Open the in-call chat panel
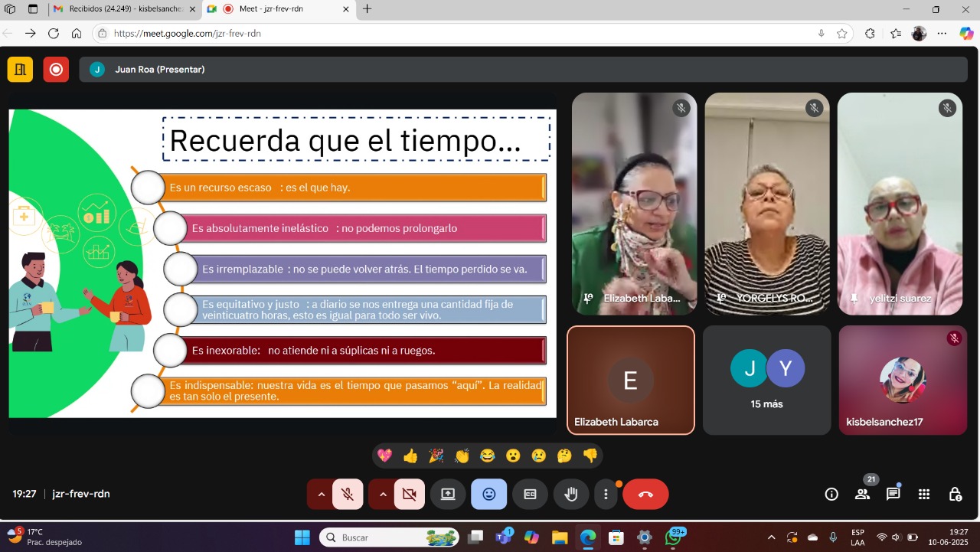Viewport: 980px width, 552px height. pyautogui.click(x=893, y=495)
